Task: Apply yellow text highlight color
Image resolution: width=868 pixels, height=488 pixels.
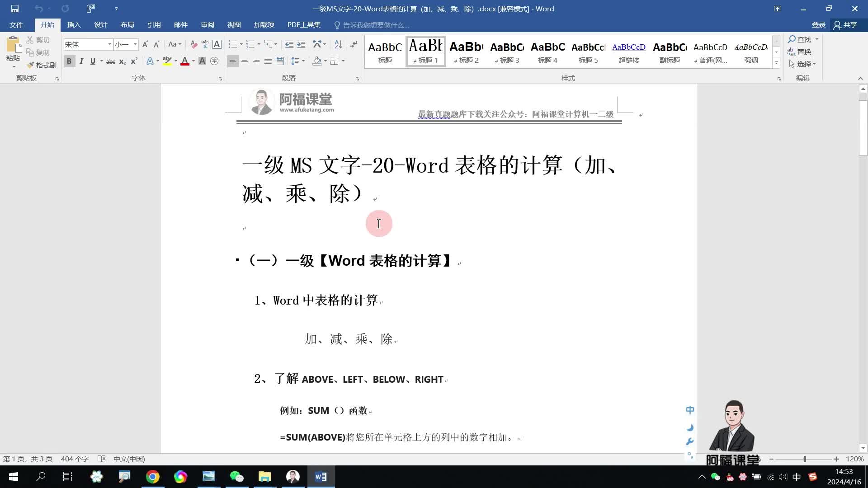Action: 167,61
